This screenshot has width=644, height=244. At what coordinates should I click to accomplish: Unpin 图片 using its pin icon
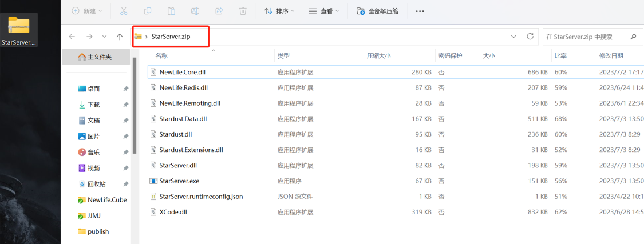coord(126,136)
